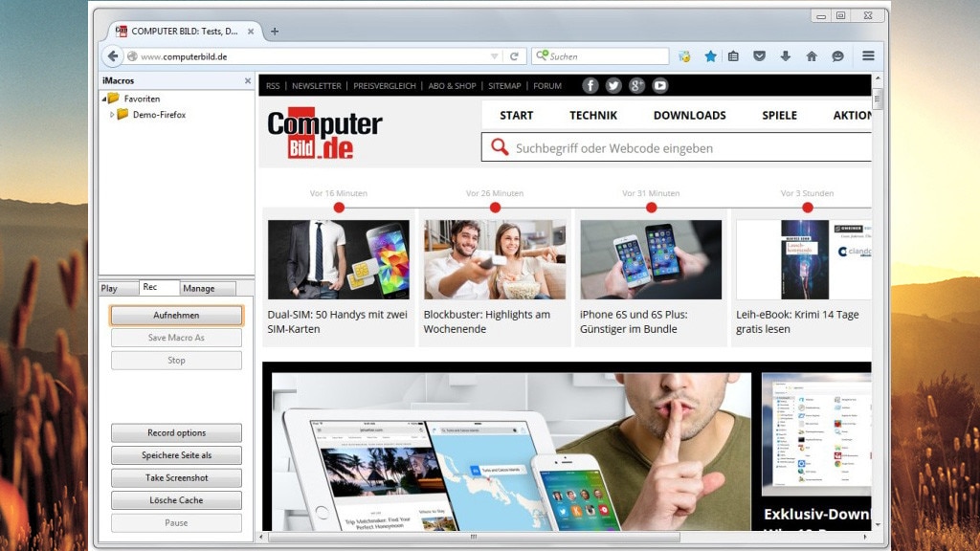Open the YouTube icon in site header
Screen dimensions: 980x551
(x=660, y=85)
